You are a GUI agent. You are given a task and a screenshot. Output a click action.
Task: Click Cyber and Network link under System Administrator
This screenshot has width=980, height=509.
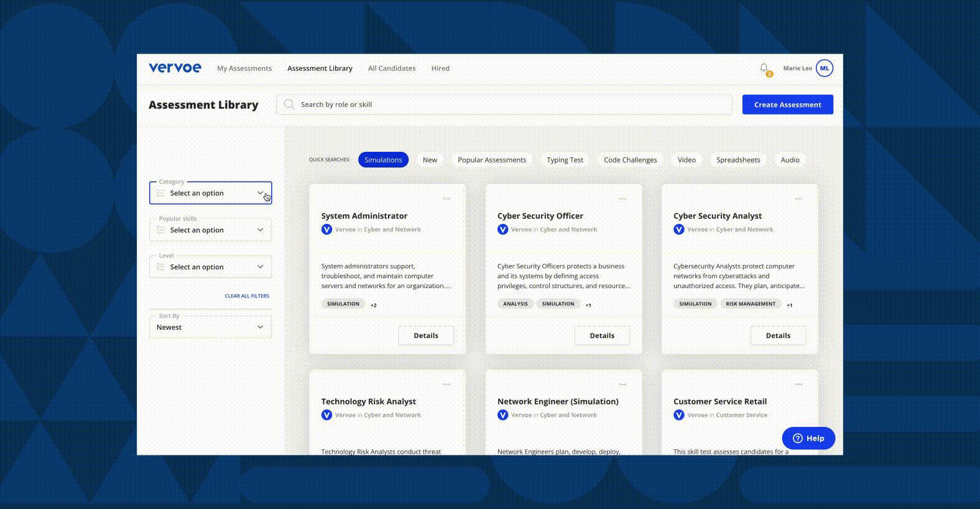pos(392,230)
